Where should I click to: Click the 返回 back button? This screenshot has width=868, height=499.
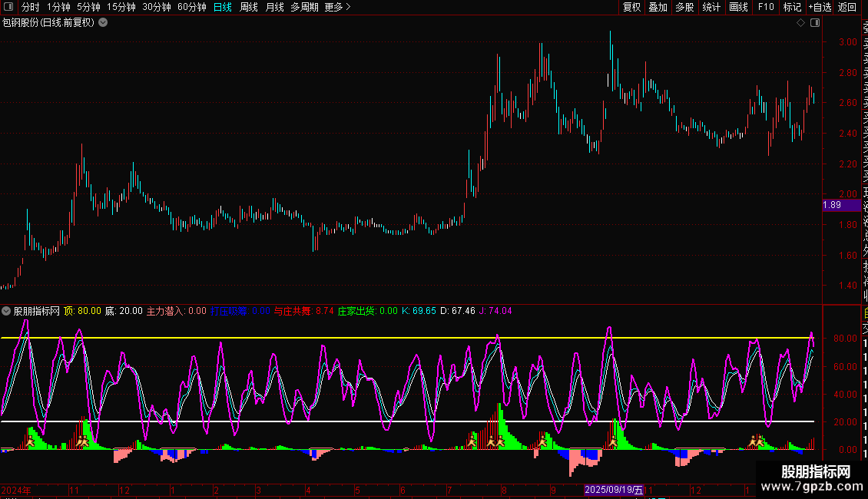847,7
